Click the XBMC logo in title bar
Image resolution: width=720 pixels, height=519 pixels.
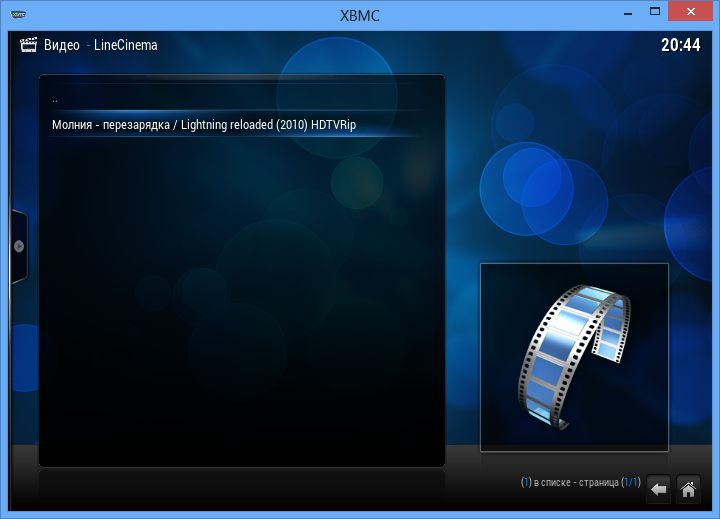coord(18,14)
